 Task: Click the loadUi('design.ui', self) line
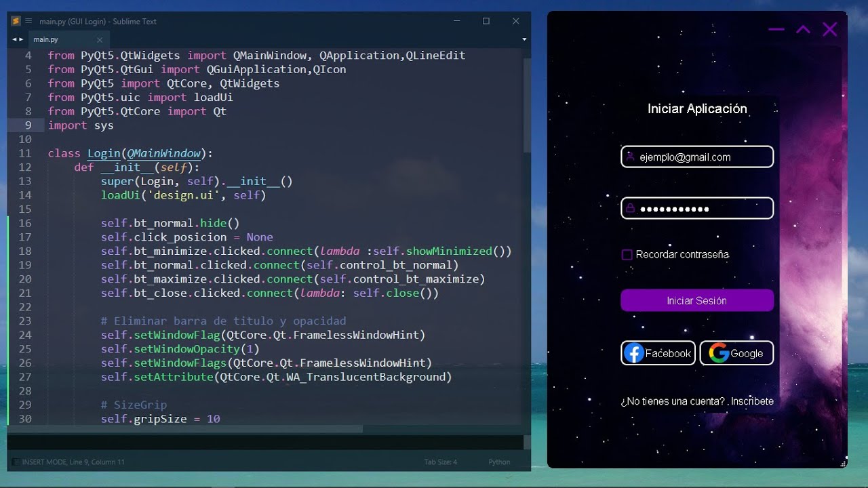click(183, 195)
